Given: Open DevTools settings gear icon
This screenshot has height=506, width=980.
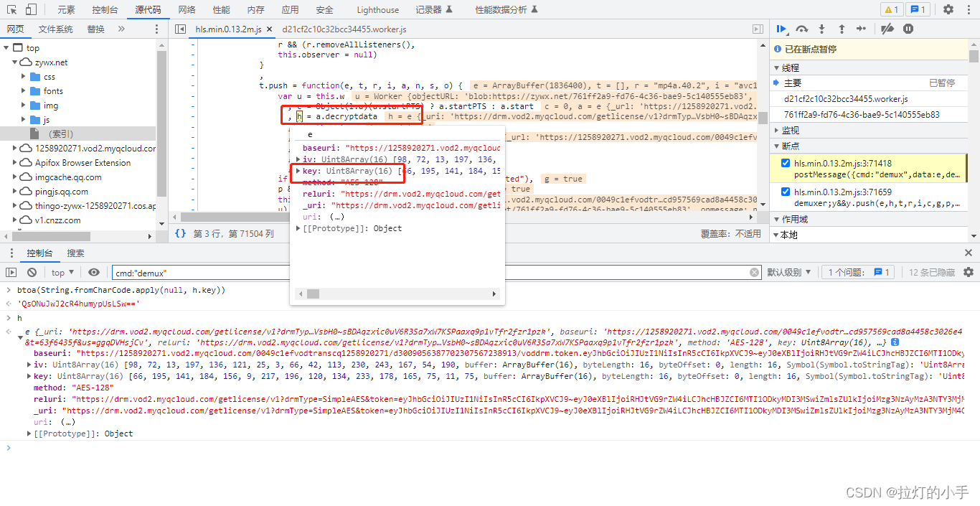Looking at the screenshot, I should 948,9.
